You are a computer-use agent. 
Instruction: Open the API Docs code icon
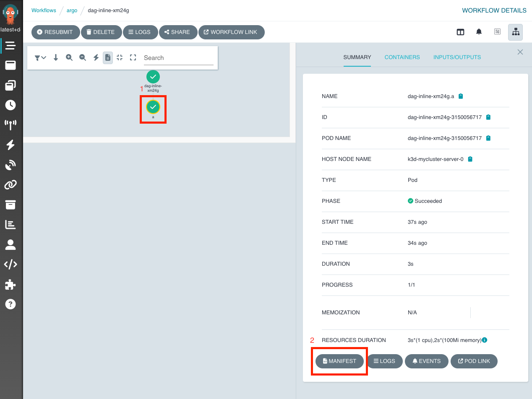[x=10, y=264]
